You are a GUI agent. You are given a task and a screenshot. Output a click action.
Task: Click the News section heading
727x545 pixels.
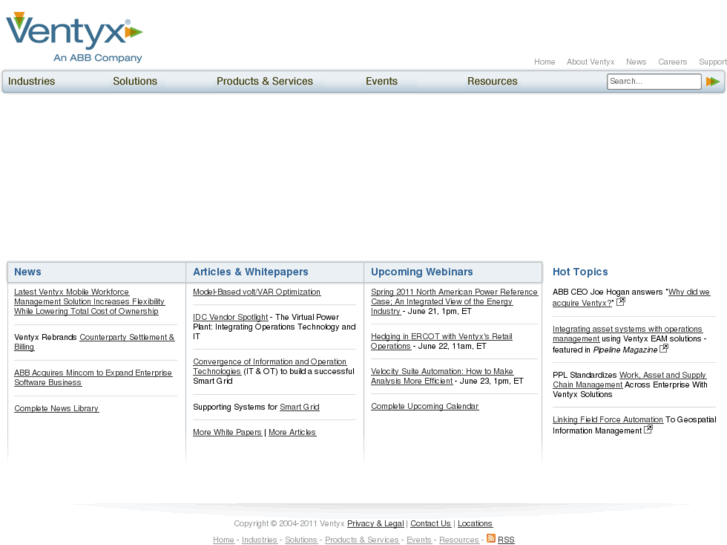click(x=27, y=272)
